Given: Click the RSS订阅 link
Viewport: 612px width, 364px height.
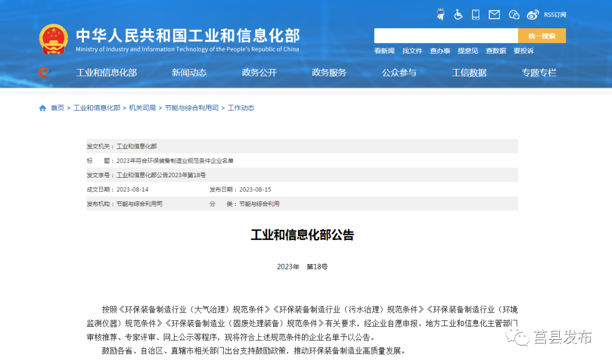Looking at the screenshot, I should (x=555, y=15).
